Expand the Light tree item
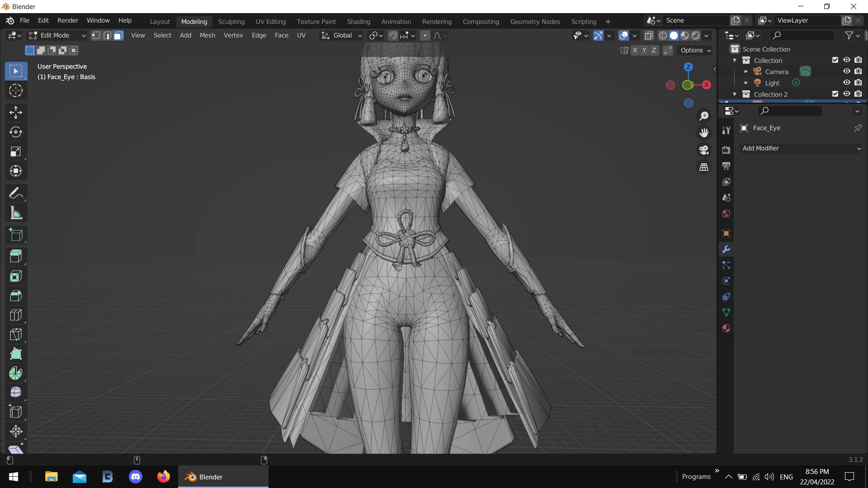 pos(746,83)
